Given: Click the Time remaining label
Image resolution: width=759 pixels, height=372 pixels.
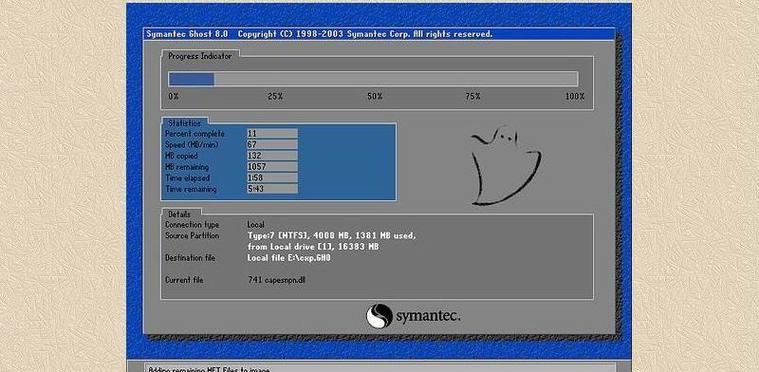Looking at the screenshot, I should pos(190,189).
